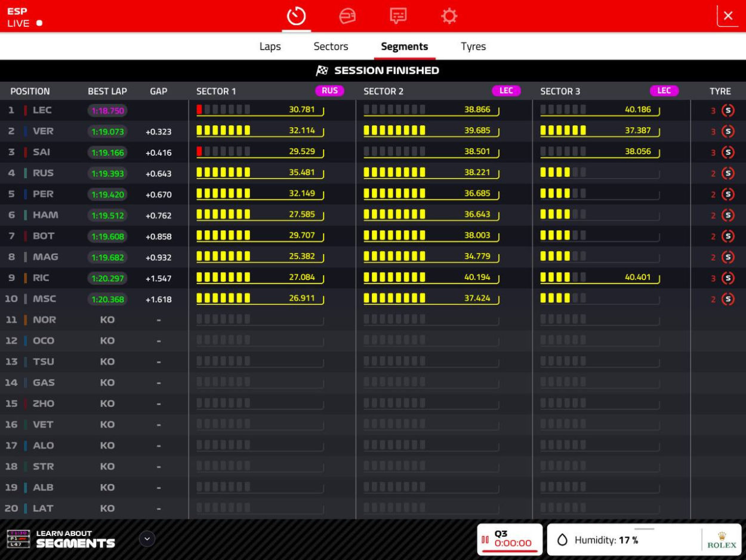The image size is (746, 560).
Task: Click PER best lap 1:19.420
Action: tap(107, 195)
